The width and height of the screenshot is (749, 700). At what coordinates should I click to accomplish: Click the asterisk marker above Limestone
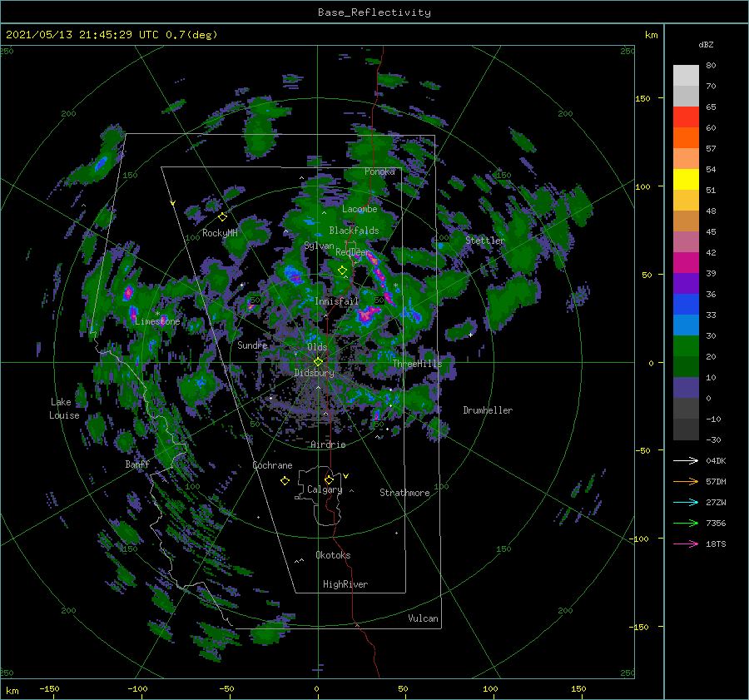(x=157, y=314)
